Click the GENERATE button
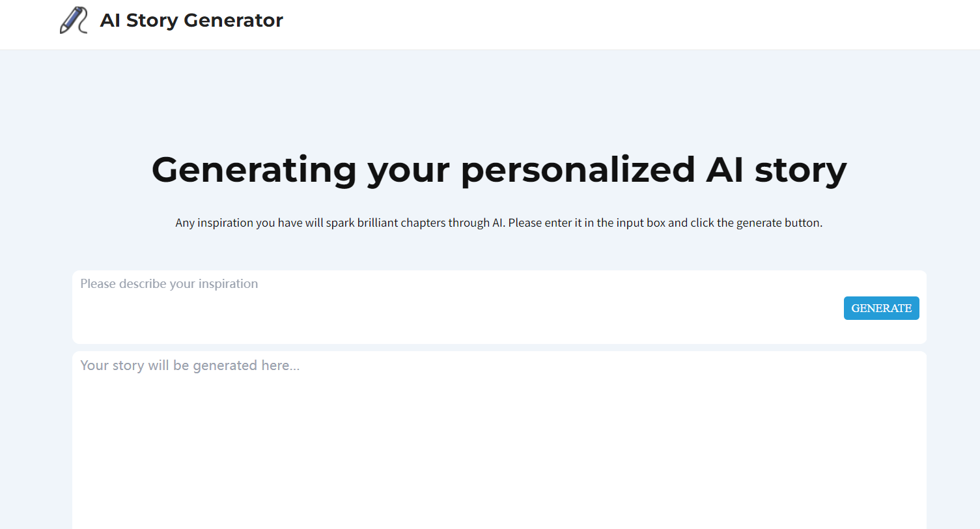The height and width of the screenshot is (529, 980). [x=881, y=307]
